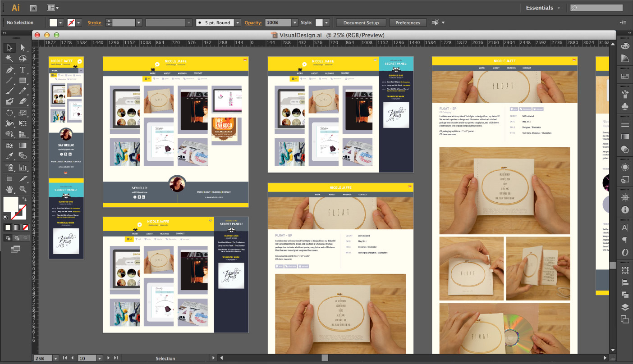Go to the last artboard
The height and width of the screenshot is (364, 633).
[x=116, y=358]
